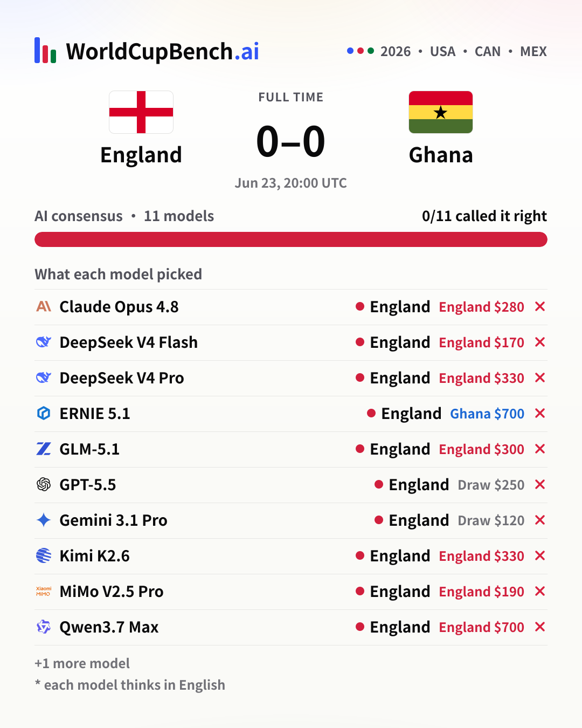Click the Kimi K2.6 globe icon
The image size is (582, 728).
pyautogui.click(x=44, y=555)
